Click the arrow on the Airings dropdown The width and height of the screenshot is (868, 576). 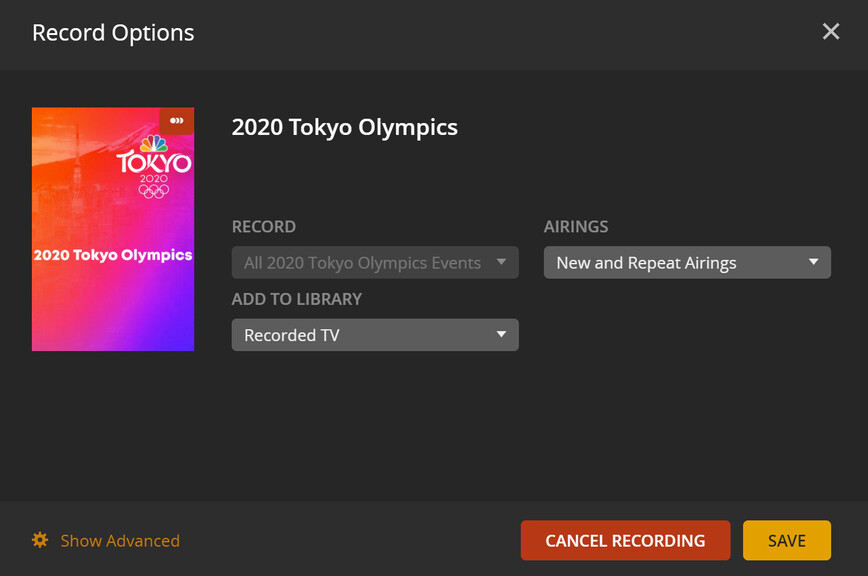[814, 263]
